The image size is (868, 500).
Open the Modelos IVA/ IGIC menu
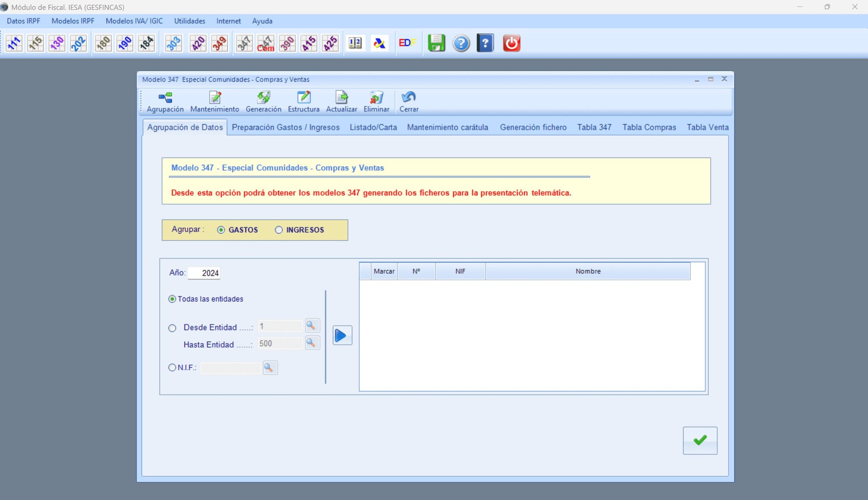[134, 21]
